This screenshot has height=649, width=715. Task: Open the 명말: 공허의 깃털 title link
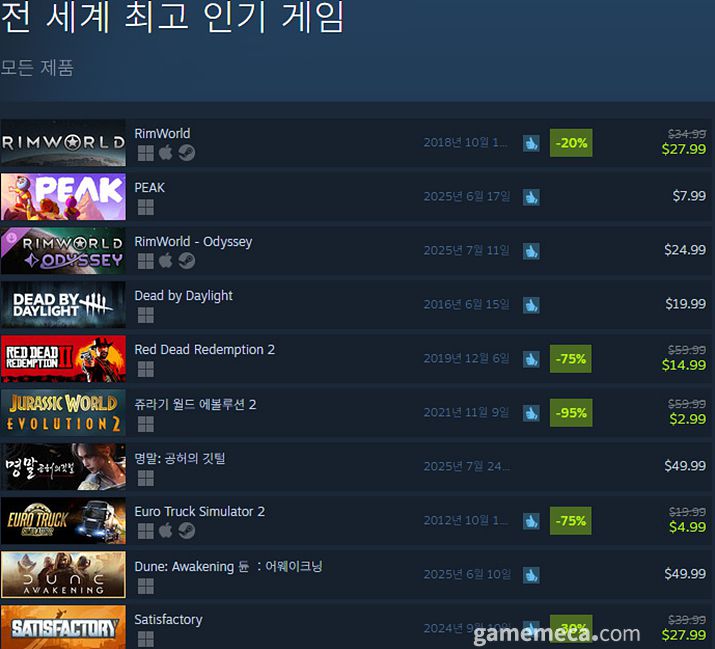180,458
